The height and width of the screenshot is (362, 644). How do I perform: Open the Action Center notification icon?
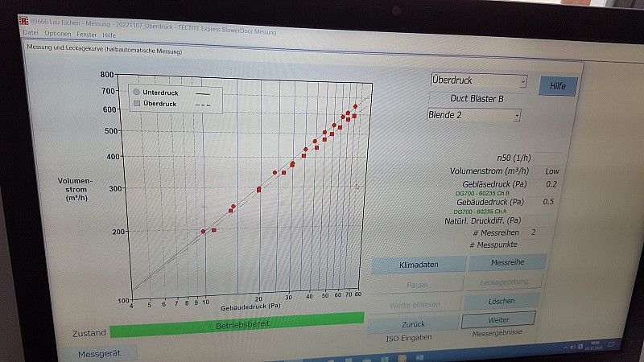pos(611,344)
